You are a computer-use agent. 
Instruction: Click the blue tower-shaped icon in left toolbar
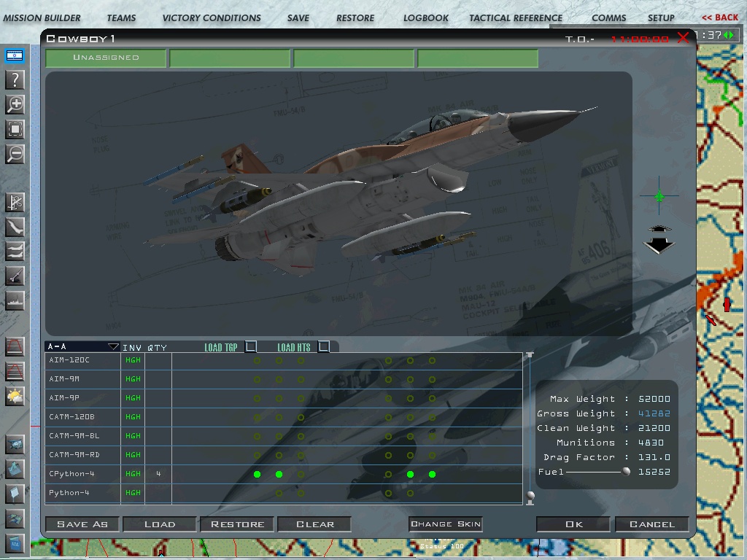click(15, 470)
